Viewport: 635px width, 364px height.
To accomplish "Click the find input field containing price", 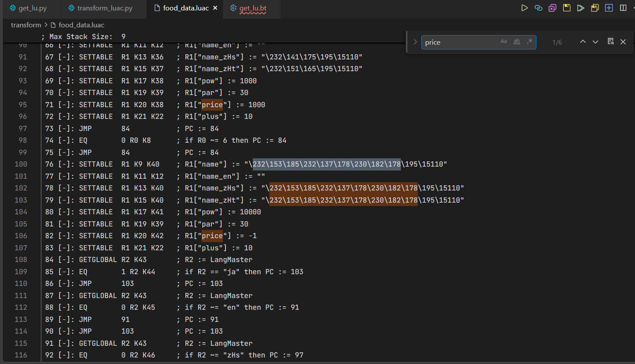I will coord(458,42).
